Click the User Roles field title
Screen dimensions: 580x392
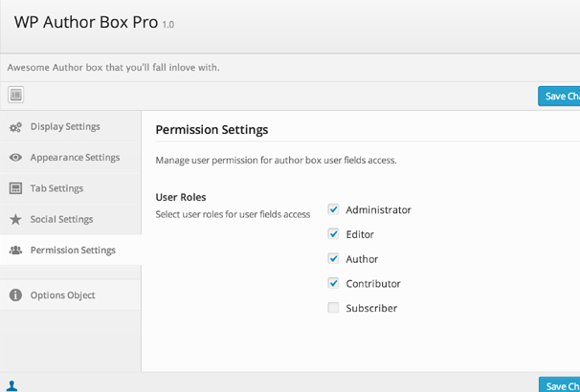click(x=181, y=197)
